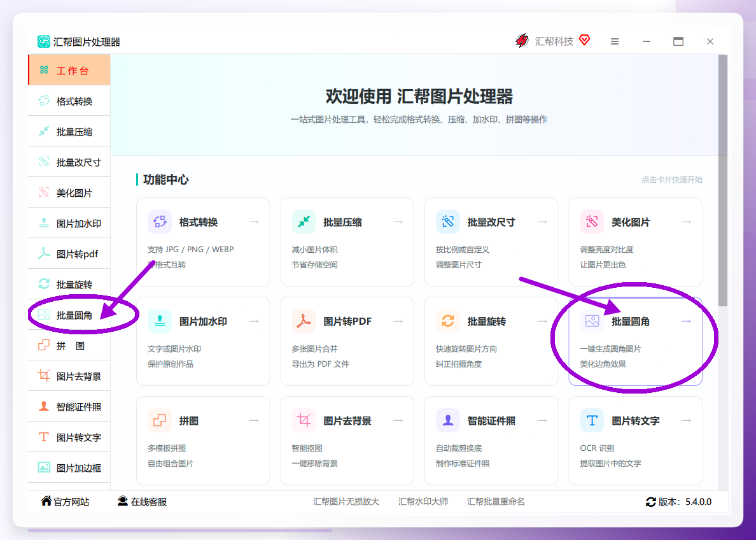Open the hamburger menu in the title bar

[615, 41]
